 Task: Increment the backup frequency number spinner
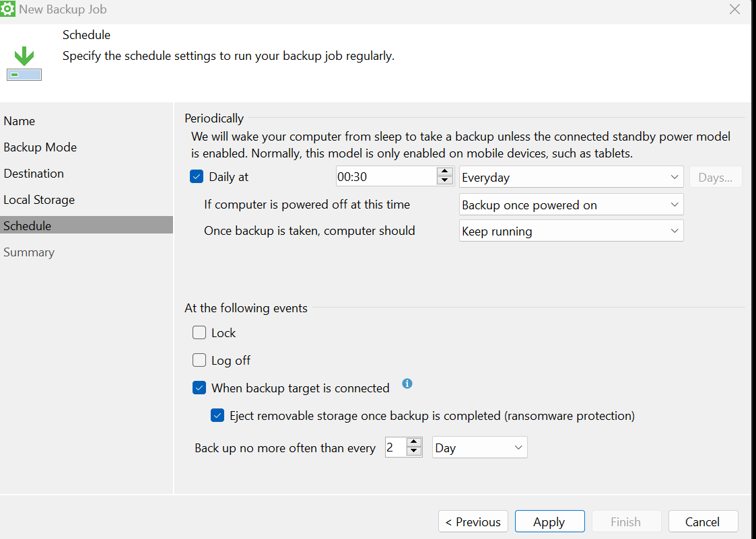click(x=414, y=443)
